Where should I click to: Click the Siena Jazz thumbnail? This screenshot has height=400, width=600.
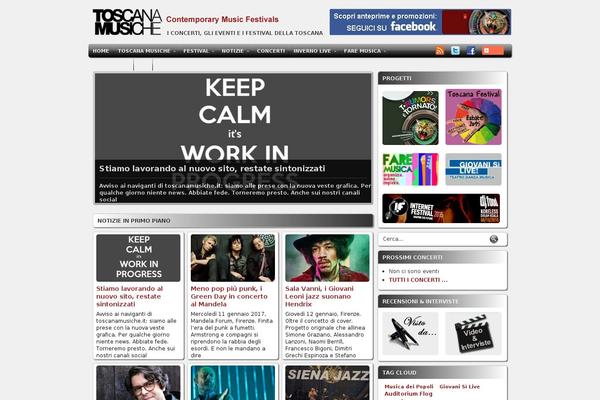click(327, 383)
